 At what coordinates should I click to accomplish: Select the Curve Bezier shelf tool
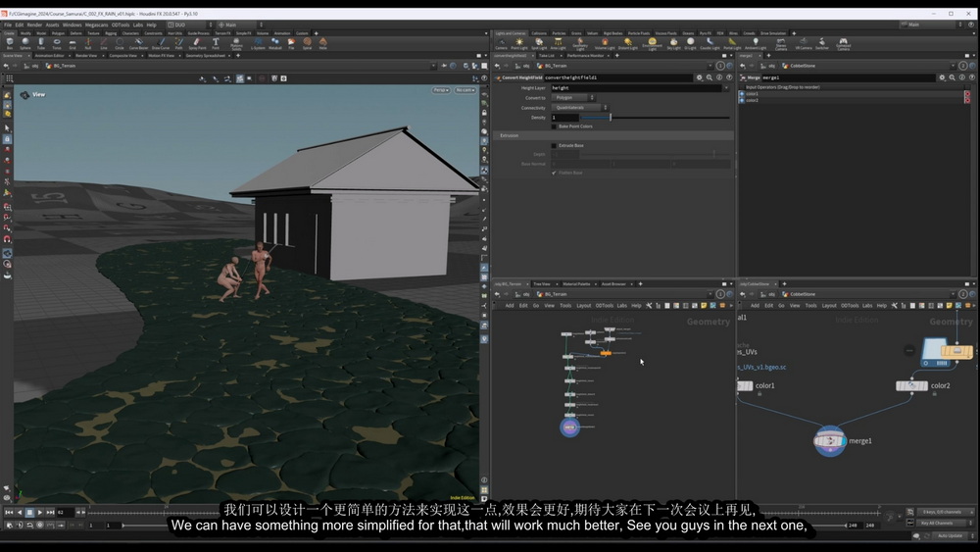point(139,43)
